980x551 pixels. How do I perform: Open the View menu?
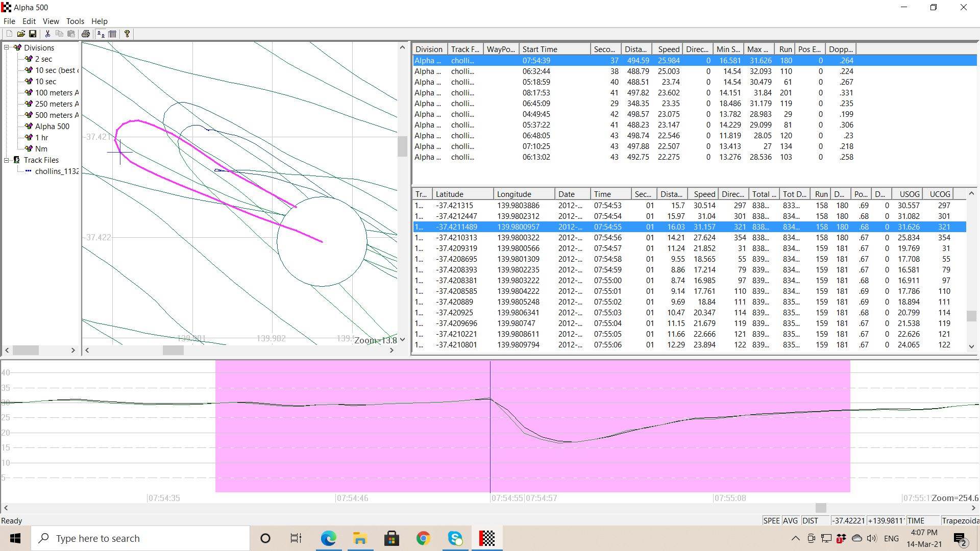(51, 21)
